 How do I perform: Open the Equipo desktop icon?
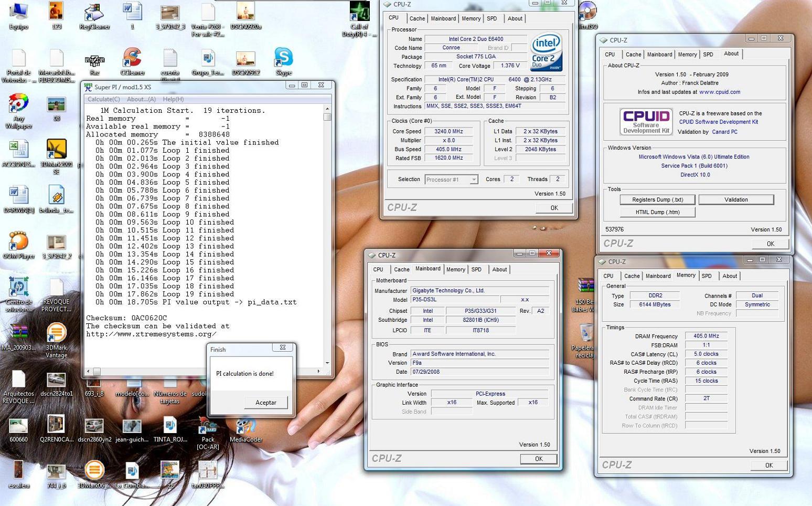click(x=18, y=16)
